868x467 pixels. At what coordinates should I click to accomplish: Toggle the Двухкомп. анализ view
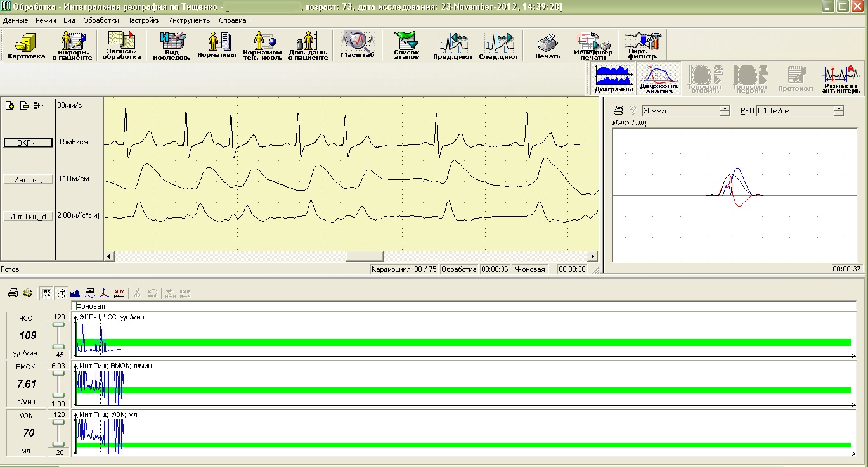click(x=659, y=79)
